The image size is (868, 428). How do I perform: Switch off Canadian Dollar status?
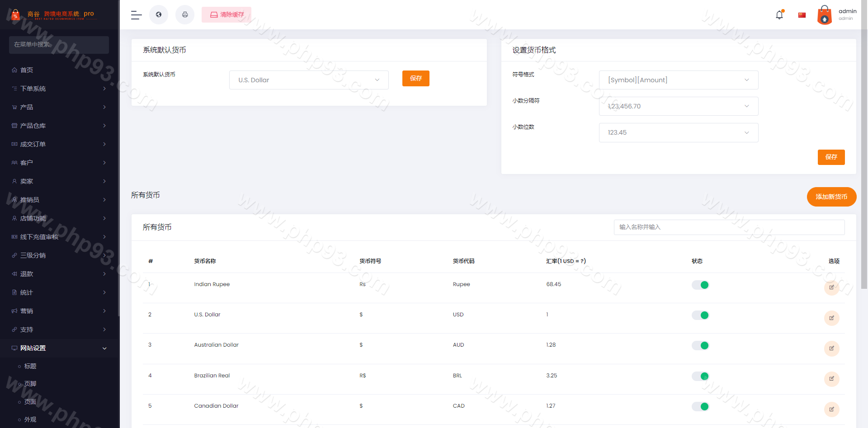[700, 406]
